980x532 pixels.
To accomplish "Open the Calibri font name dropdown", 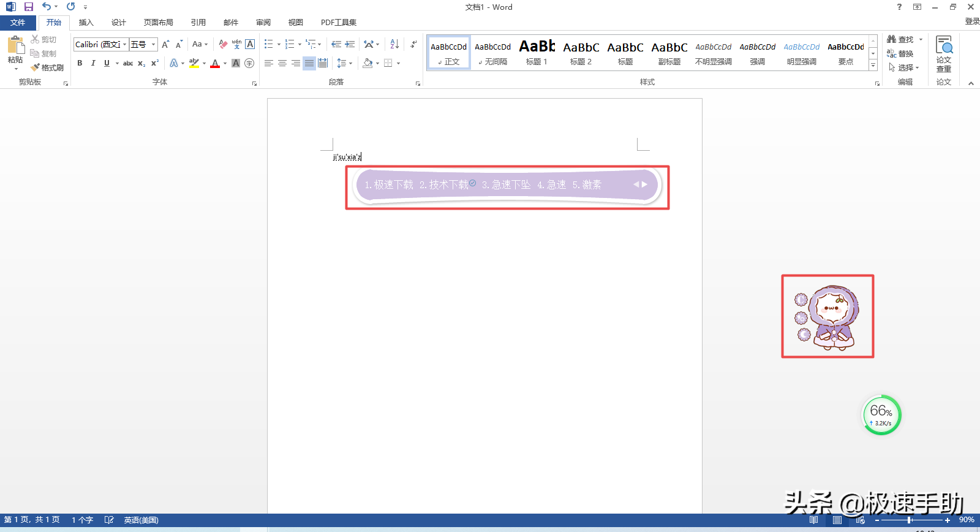I will pyautogui.click(x=125, y=44).
